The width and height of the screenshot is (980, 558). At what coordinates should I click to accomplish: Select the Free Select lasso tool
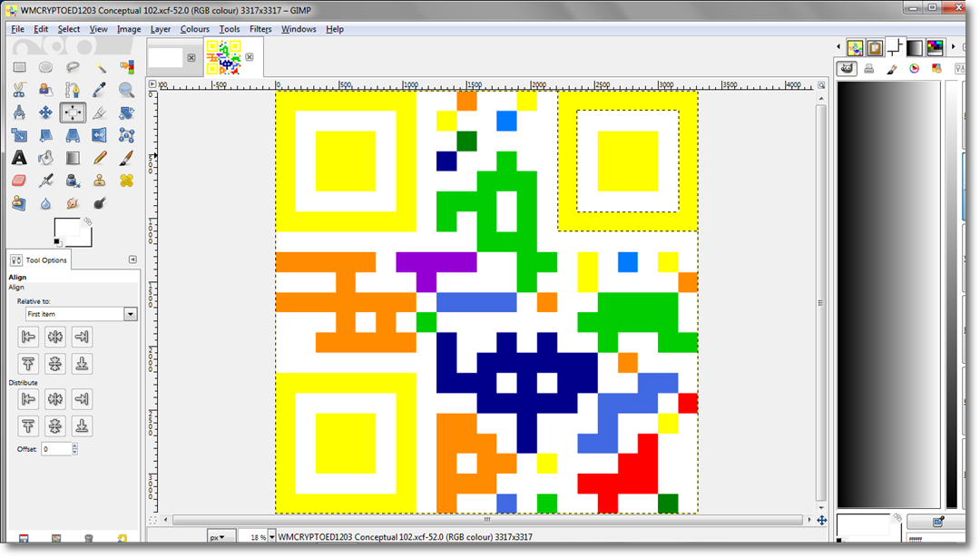pyautogui.click(x=73, y=67)
